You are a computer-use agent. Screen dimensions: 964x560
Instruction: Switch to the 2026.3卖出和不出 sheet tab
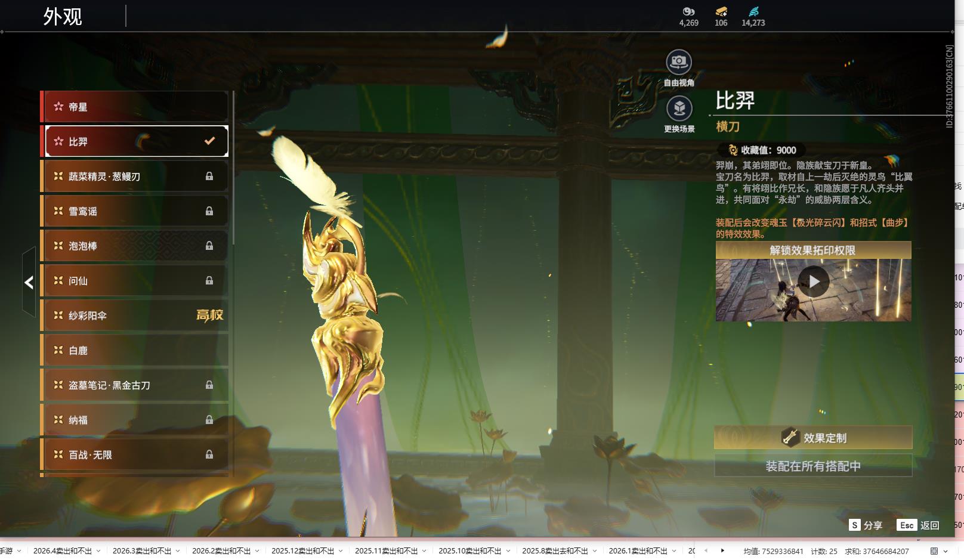[x=141, y=550]
